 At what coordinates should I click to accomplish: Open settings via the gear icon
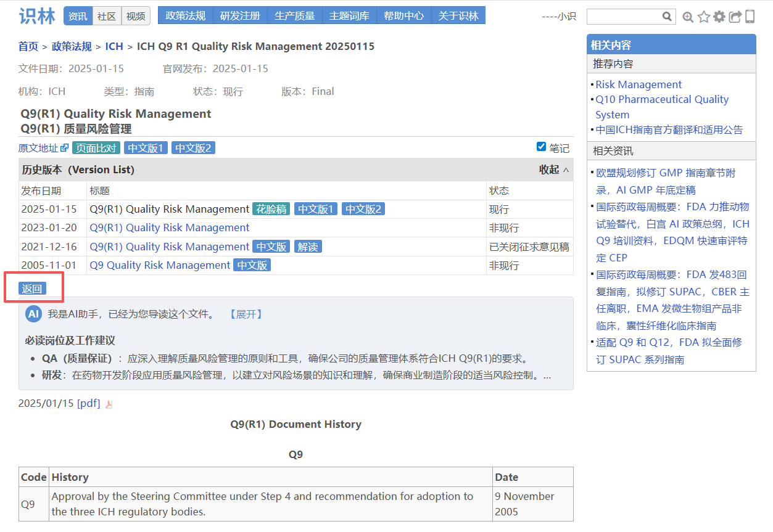coord(719,17)
